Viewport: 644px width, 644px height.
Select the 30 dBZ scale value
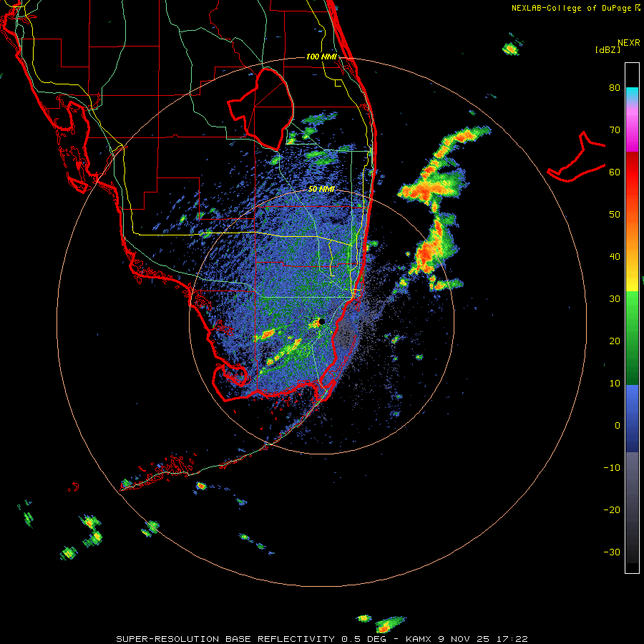615,299
